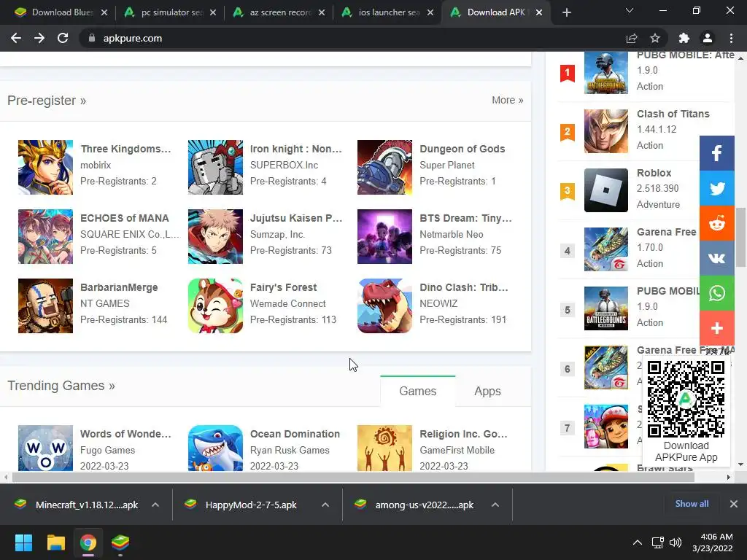Screen dimensions: 747x560
Task: Open clock and date in taskbar
Action: [712, 542]
